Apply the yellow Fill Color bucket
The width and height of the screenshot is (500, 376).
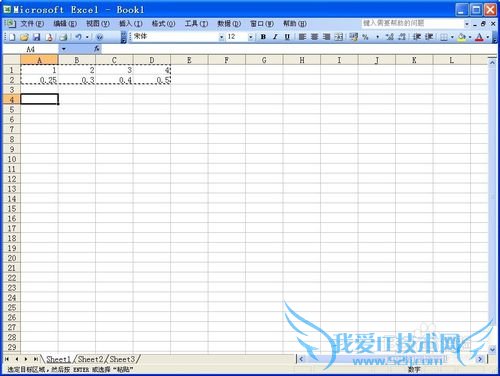click(x=462, y=37)
